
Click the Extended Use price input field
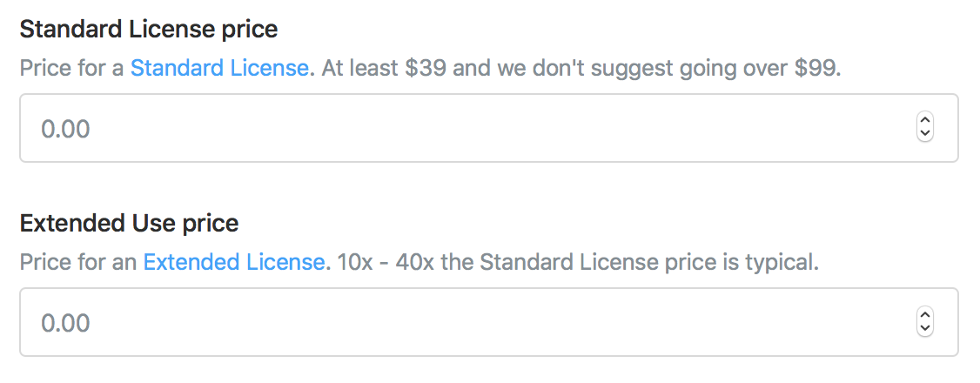pos(470,323)
